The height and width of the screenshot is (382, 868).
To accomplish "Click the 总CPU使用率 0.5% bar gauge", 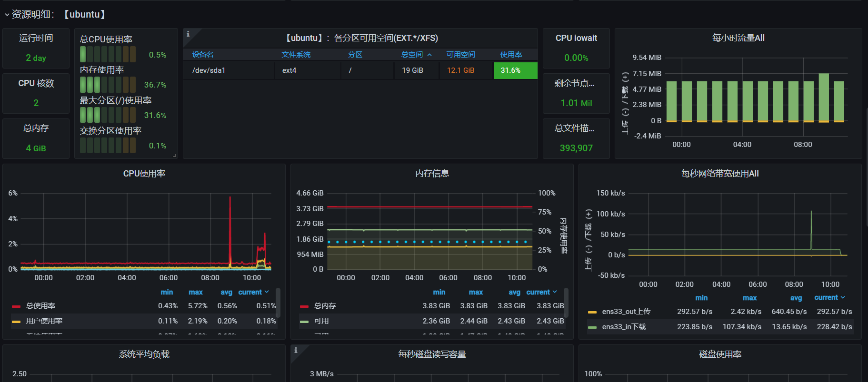I will tap(108, 54).
